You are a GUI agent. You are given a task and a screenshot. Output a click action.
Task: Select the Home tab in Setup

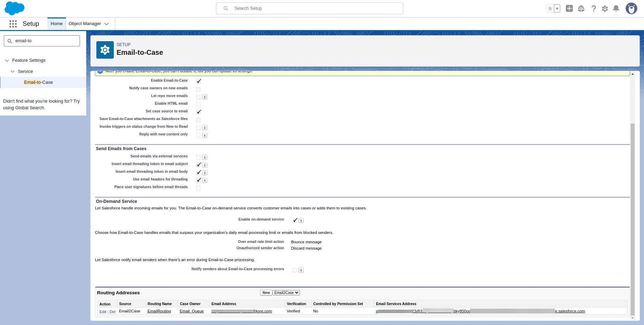(56, 23)
